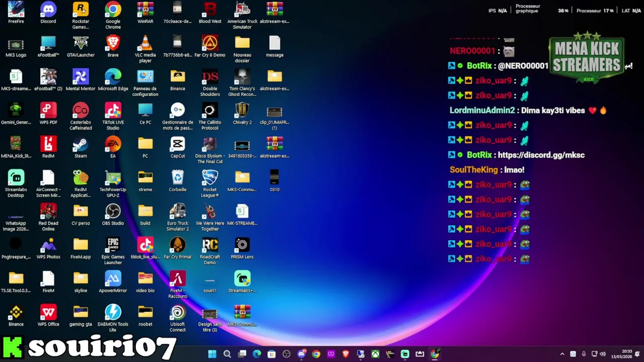Open the Corbeille recycle bin
Image resolution: width=644 pixels, height=362 pixels.
tap(178, 181)
